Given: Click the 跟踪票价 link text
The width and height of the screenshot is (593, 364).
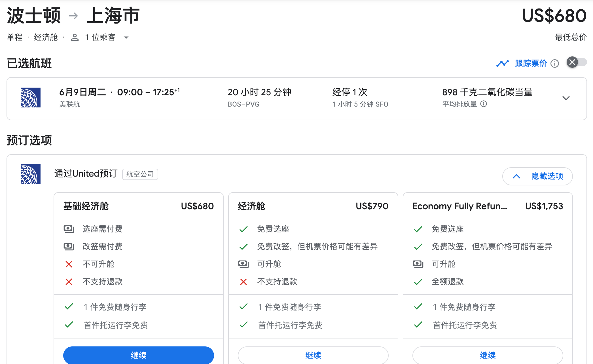Looking at the screenshot, I should (x=531, y=63).
